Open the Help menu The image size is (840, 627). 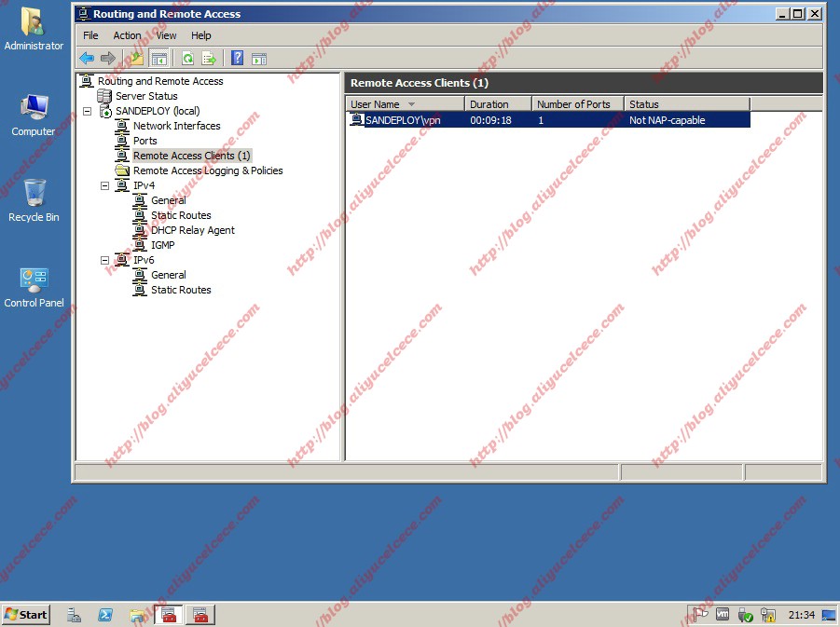200,35
